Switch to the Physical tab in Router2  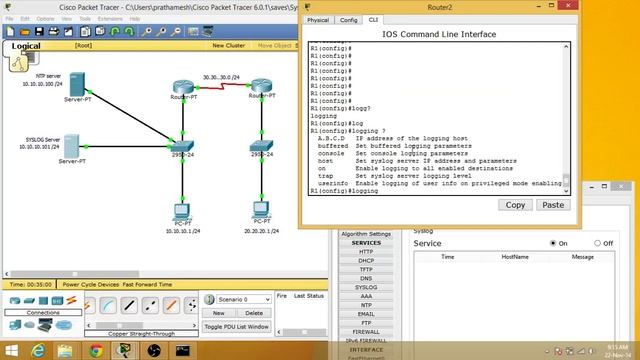(318, 20)
